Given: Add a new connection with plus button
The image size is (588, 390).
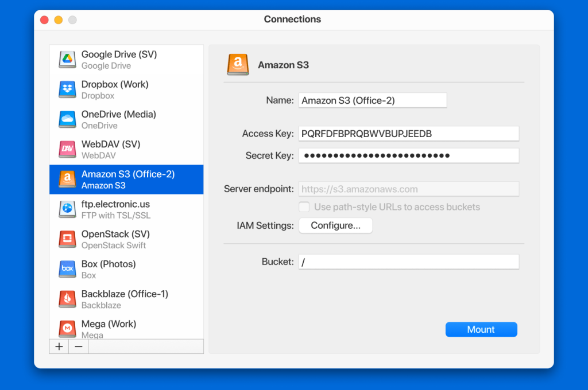Looking at the screenshot, I should 59,346.
